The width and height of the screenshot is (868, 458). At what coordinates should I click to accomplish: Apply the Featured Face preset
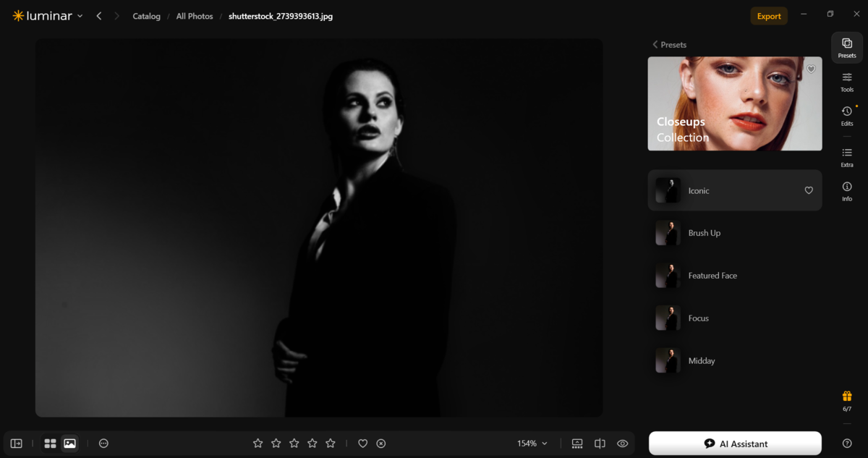tap(735, 276)
